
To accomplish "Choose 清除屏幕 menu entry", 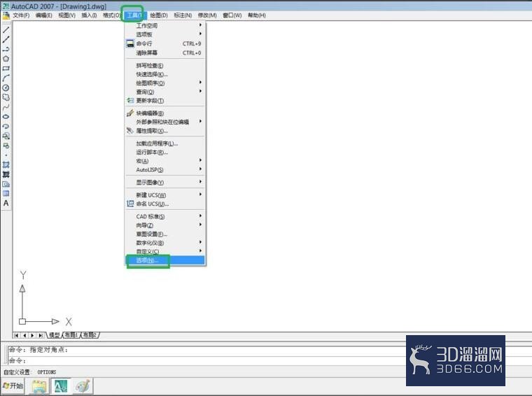I will pyautogui.click(x=165, y=52).
